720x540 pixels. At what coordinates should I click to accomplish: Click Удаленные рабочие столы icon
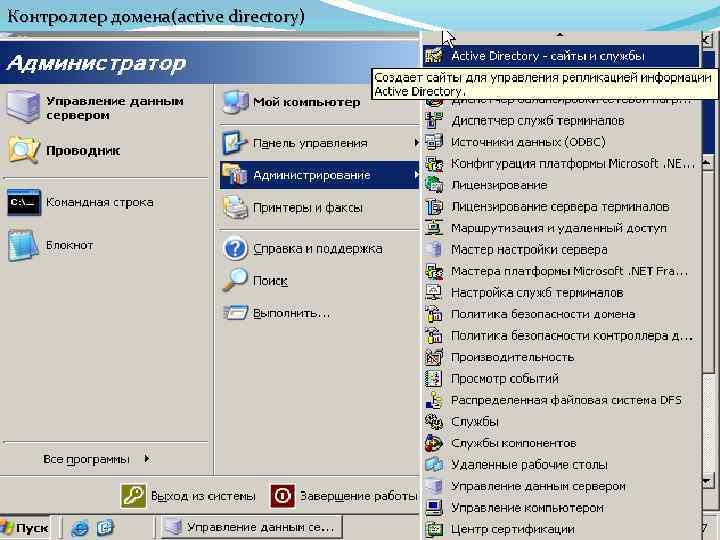coord(434,465)
